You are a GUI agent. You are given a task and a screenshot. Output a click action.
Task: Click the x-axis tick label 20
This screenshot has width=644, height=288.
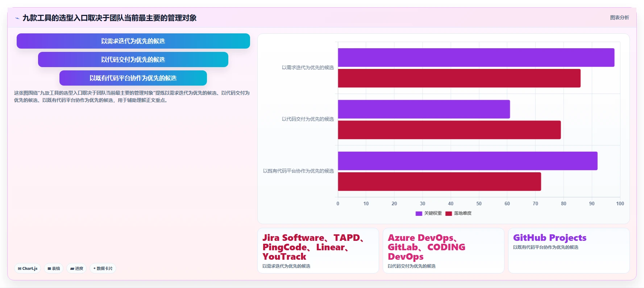tap(394, 203)
